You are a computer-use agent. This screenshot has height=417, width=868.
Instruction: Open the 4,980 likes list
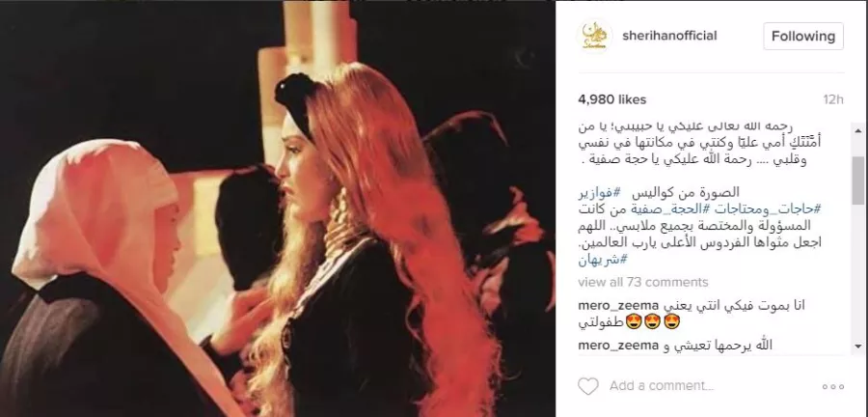(x=611, y=99)
